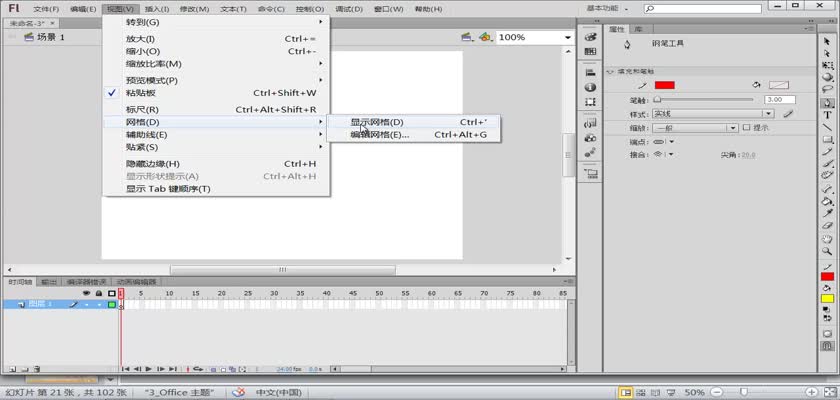840x400 pixels.
Task: Switch to the 库 library tab
Action: pyautogui.click(x=638, y=29)
